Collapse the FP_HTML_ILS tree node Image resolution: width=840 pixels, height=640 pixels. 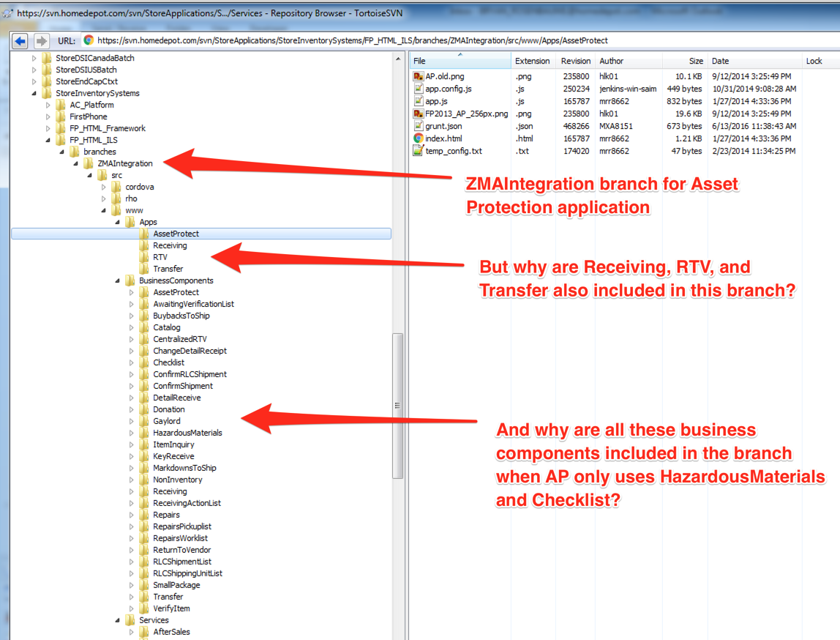(x=48, y=141)
